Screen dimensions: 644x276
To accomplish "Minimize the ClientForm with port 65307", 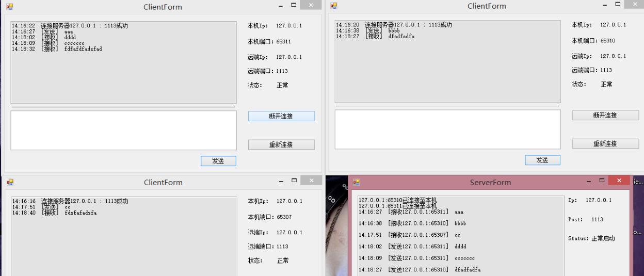I will coord(281,181).
